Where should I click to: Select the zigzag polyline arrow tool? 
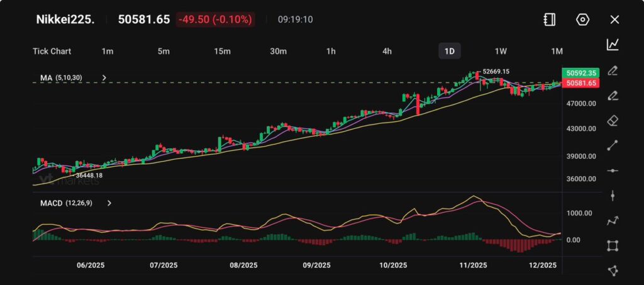(612, 221)
